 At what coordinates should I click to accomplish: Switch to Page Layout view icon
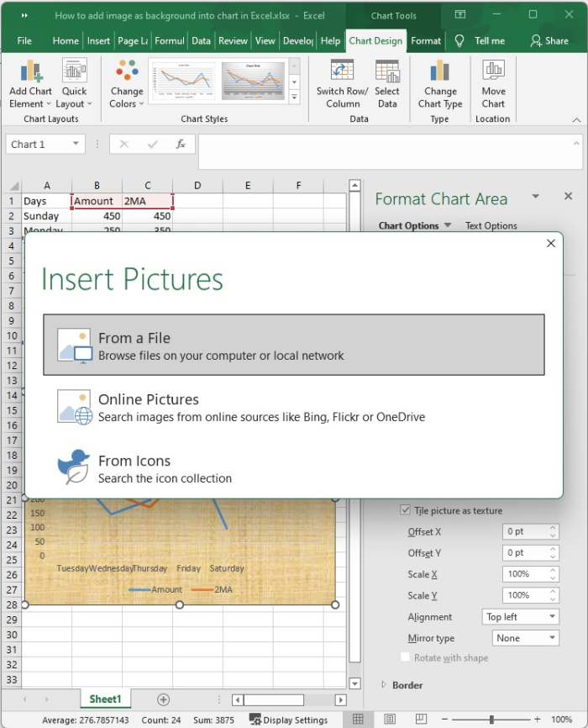point(390,720)
